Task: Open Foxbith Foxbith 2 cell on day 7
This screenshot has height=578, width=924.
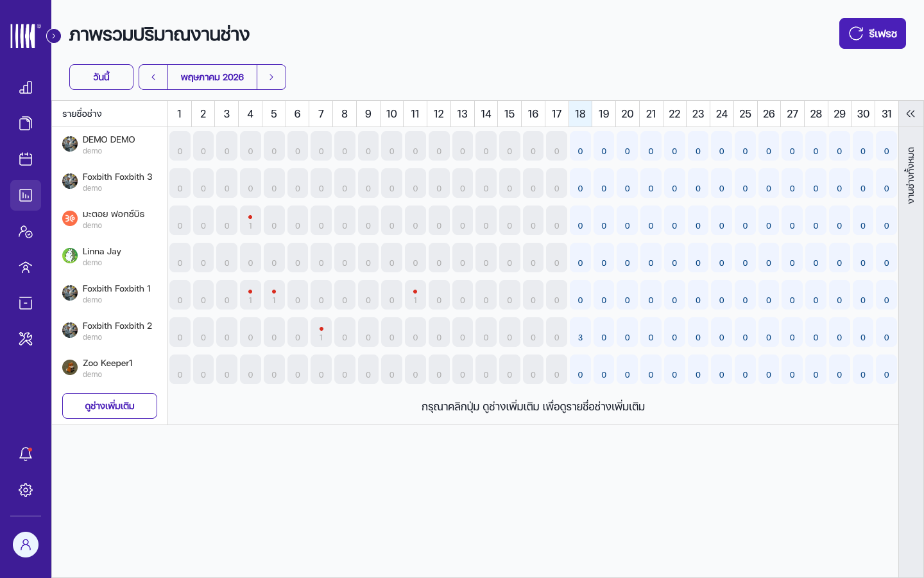Action: tap(321, 331)
